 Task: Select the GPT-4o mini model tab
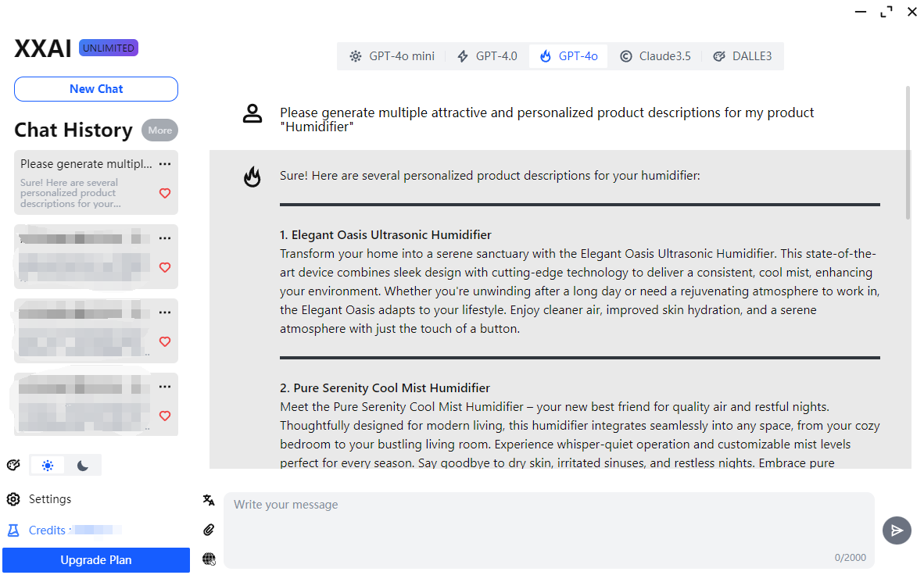[x=392, y=56]
